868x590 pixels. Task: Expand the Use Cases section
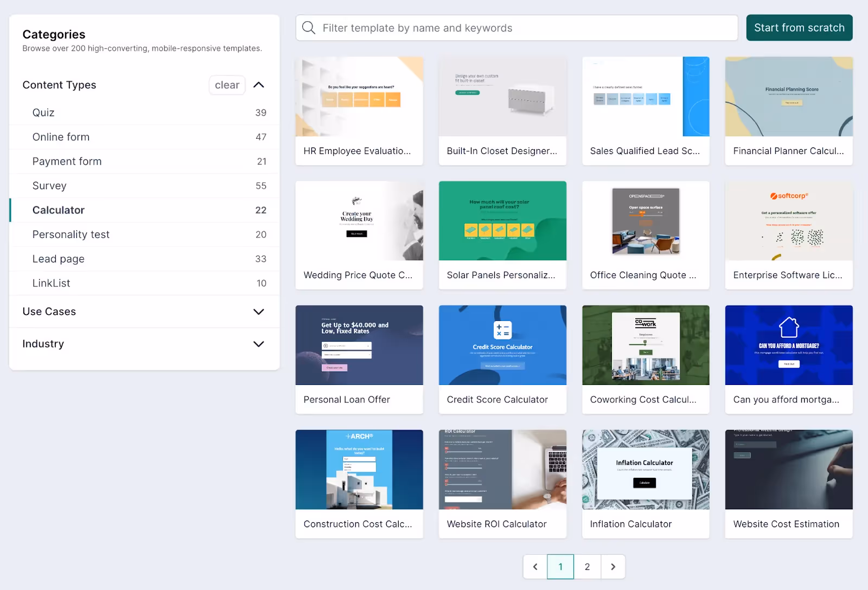coord(259,312)
